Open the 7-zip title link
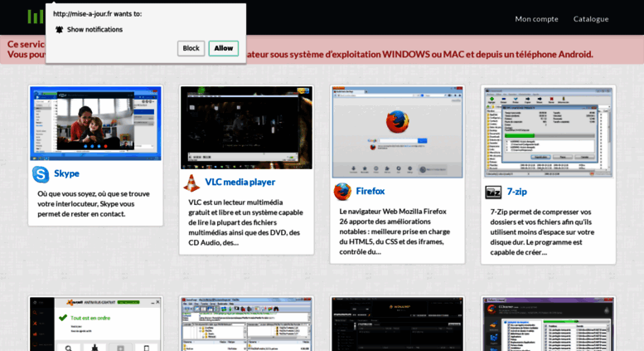Image resolution: width=644 pixels, height=351 pixels. click(516, 192)
